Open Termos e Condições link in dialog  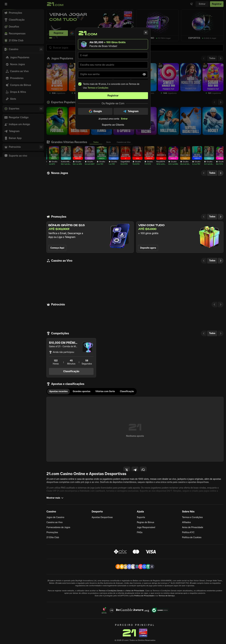click(98, 88)
